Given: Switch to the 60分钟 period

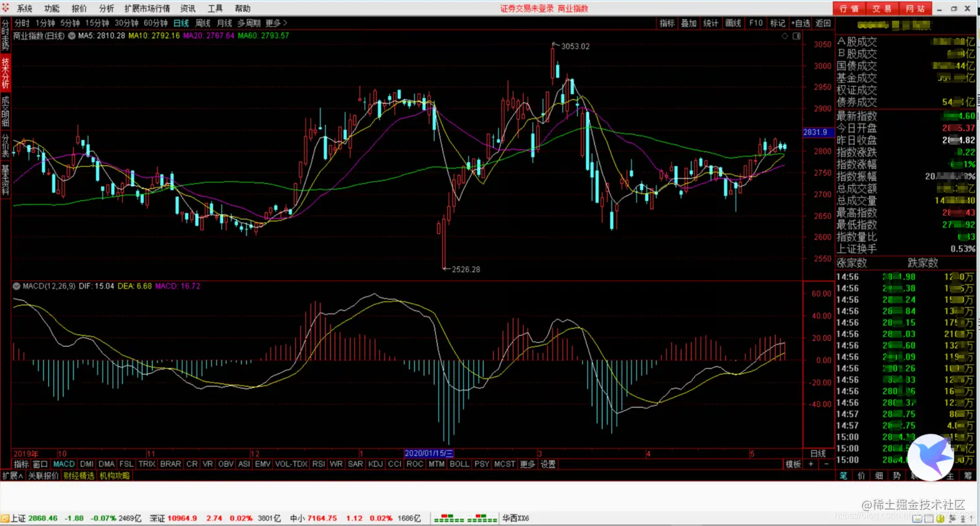Looking at the screenshot, I should (156, 23).
